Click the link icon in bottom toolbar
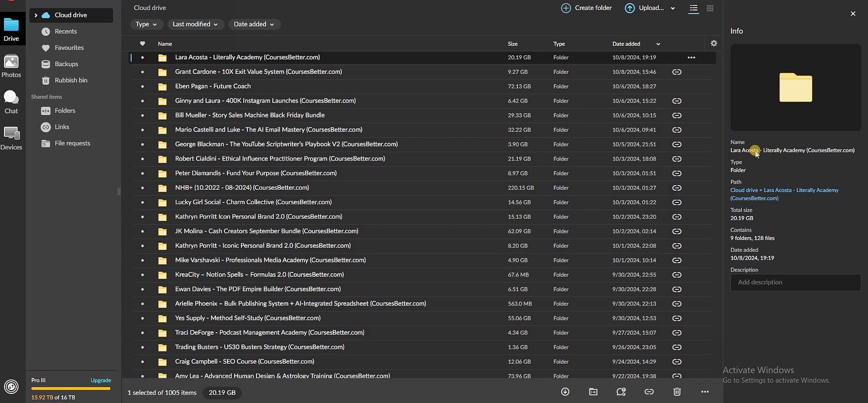Viewport: 868px width, 403px height. (649, 392)
